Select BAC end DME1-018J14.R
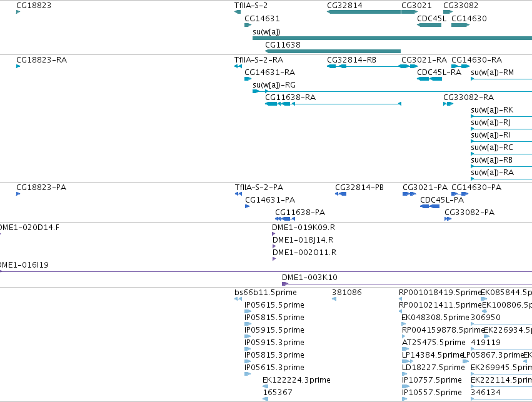This screenshot has width=532, height=402. 303,240
